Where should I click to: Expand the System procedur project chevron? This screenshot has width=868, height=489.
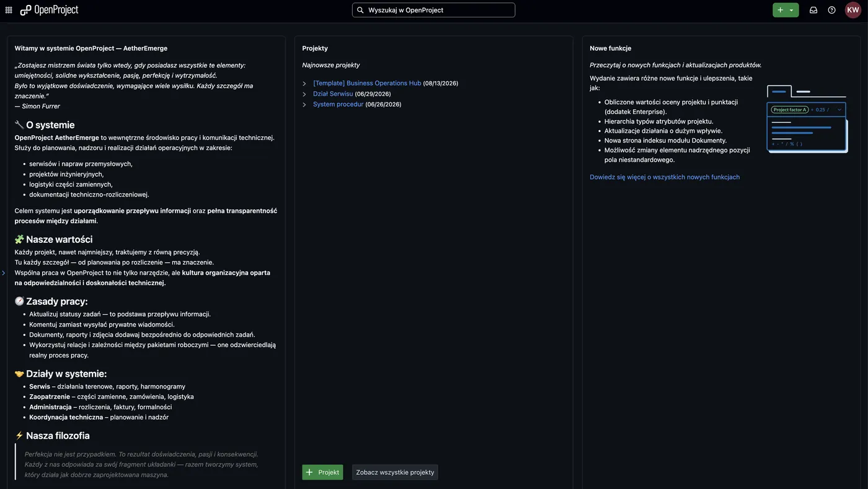point(304,105)
